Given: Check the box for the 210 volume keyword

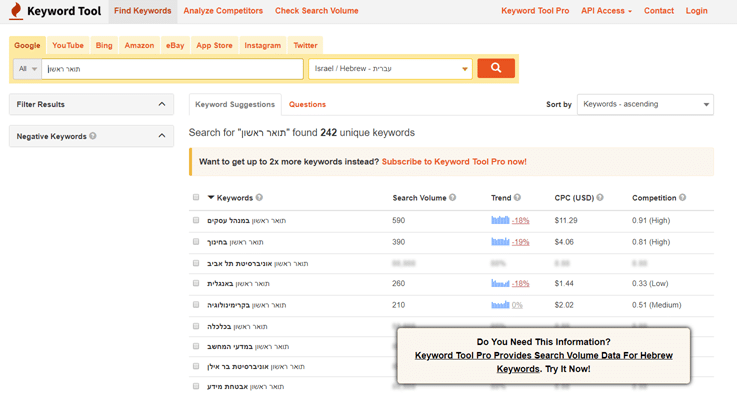Looking at the screenshot, I should tap(196, 305).
